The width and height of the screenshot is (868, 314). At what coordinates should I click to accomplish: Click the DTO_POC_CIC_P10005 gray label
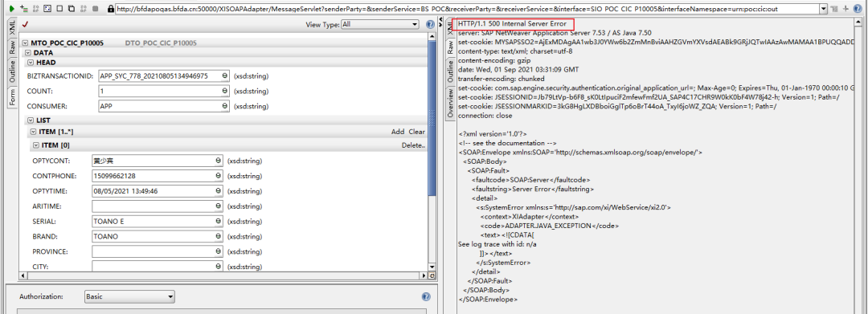click(x=161, y=43)
